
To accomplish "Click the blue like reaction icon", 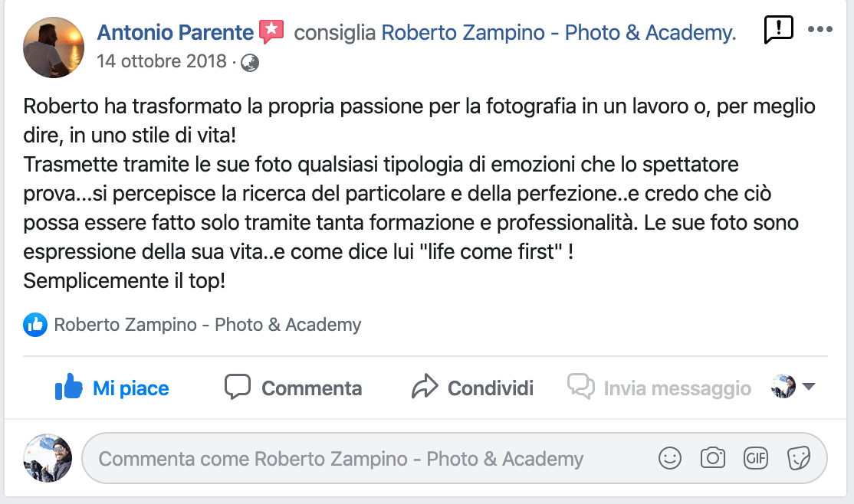I will click(x=35, y=325).
